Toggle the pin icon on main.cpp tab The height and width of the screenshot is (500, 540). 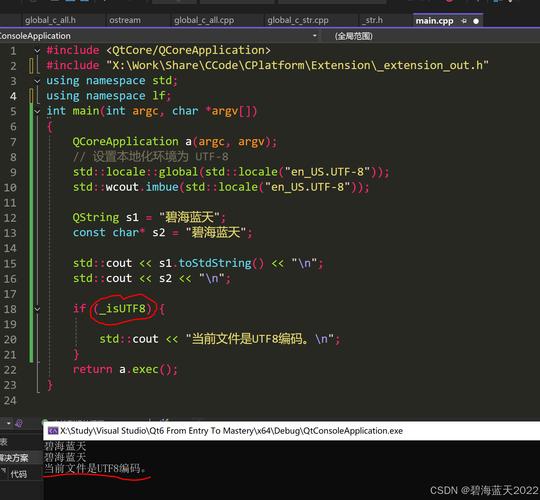(x=464, y=21)
